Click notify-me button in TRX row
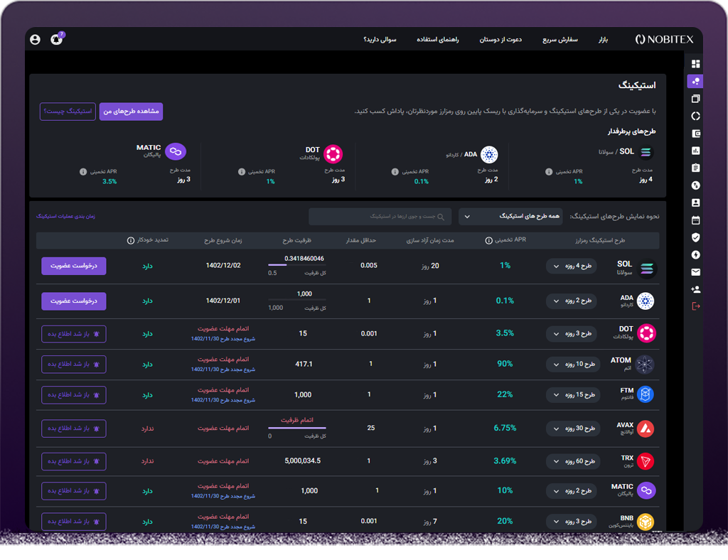Image resolution: width=728 pixels, height=560 pixels. (x=74, y=461)
